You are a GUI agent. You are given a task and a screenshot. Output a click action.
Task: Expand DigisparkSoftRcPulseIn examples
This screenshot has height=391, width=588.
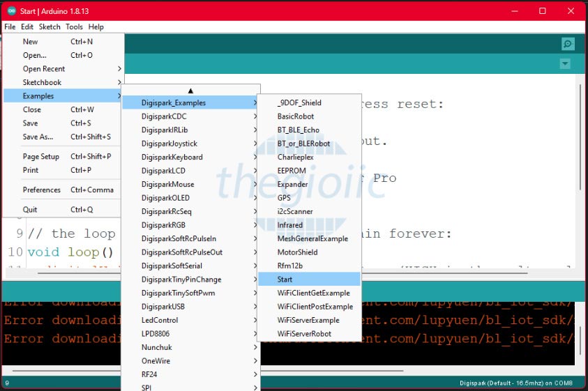point(190,238)
